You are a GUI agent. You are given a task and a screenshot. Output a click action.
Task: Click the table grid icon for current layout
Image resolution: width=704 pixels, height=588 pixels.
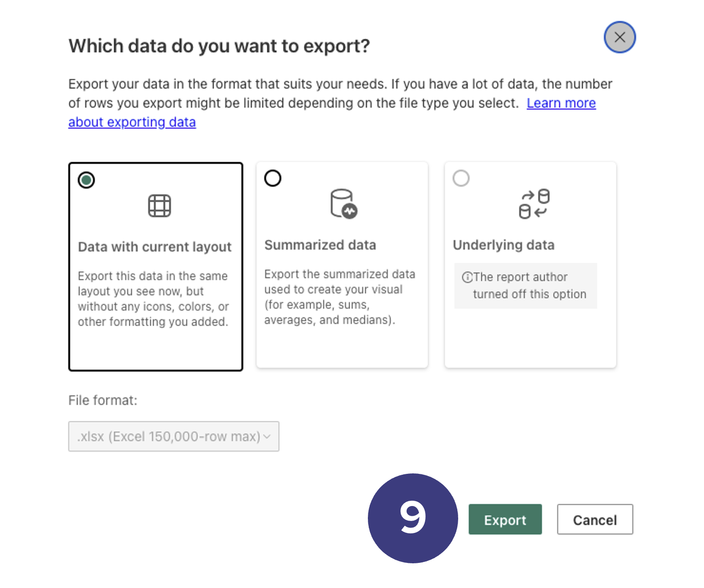click(x=159, y=206)
